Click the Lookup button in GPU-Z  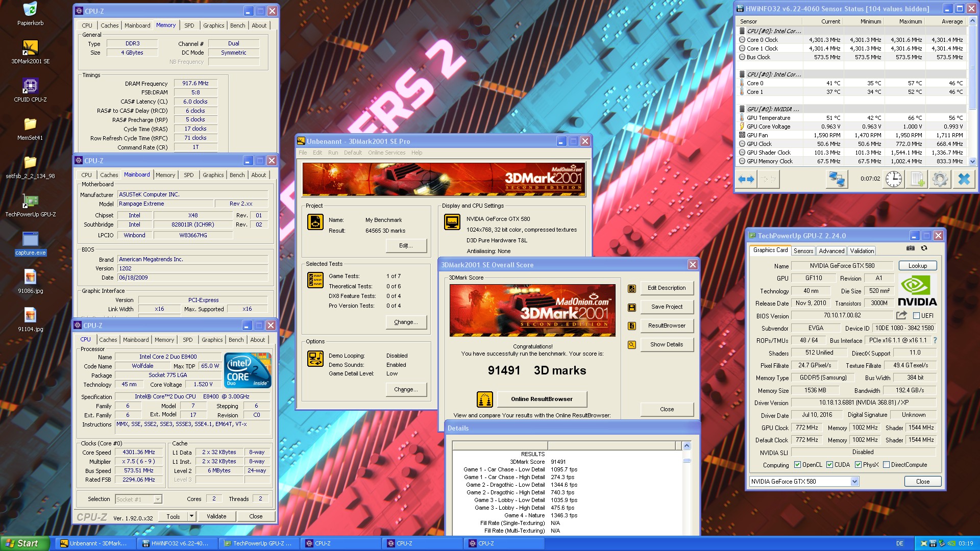917,266
